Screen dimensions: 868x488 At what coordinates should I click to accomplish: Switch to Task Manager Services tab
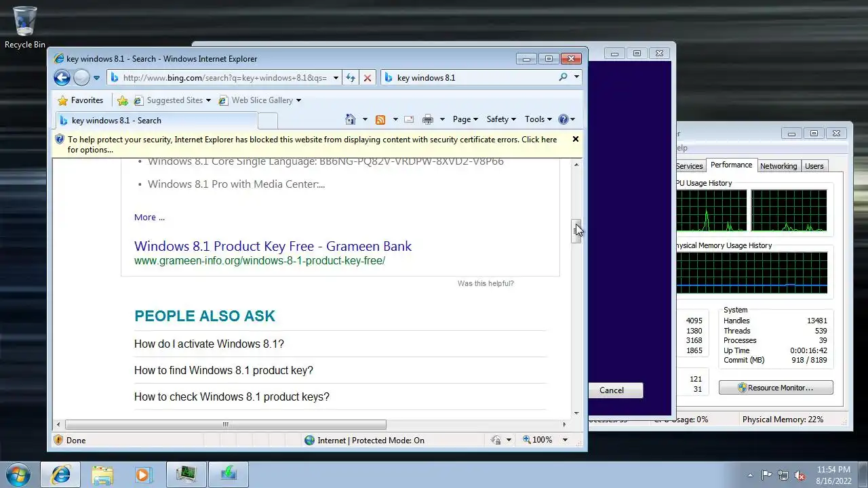pos(690,166)
